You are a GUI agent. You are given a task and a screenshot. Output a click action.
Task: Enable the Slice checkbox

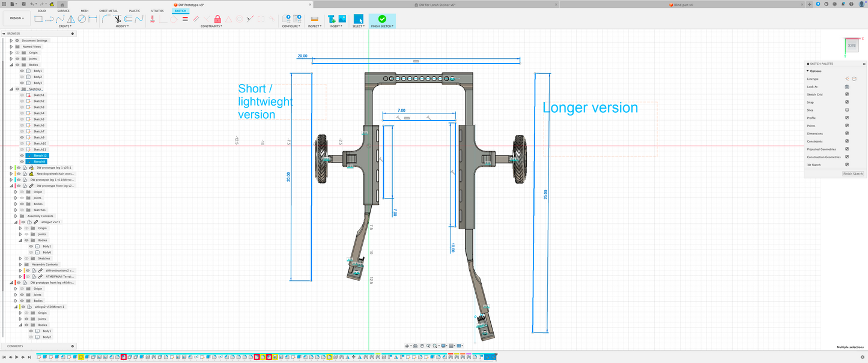click(847, 110)
